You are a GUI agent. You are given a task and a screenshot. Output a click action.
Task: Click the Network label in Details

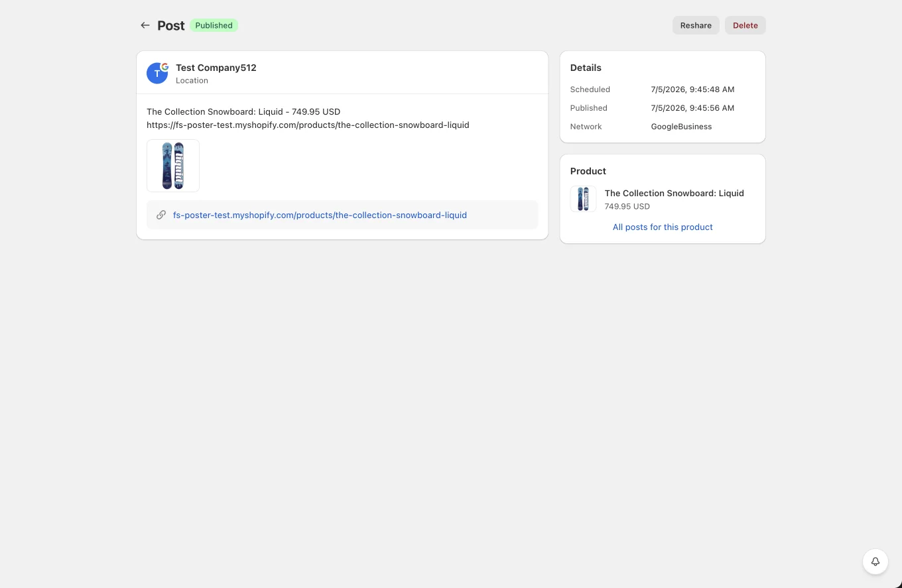(586, 127)
